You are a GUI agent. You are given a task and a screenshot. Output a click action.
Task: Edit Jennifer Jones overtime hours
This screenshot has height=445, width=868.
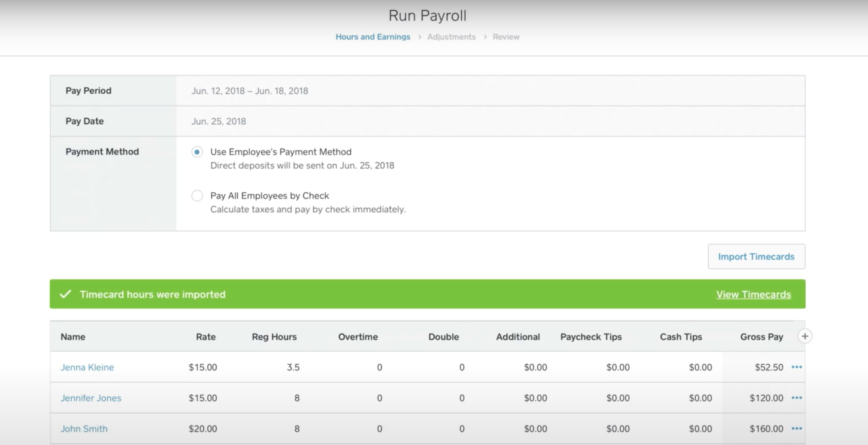click(x=379, y=398)
